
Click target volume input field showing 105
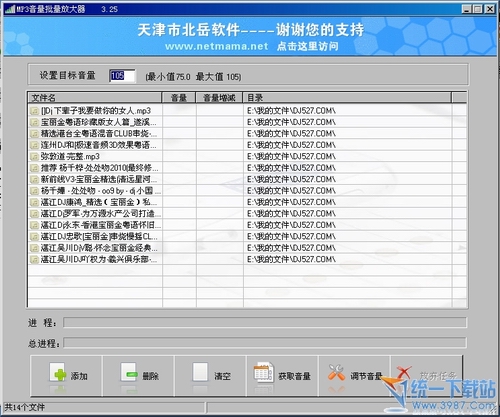point(122,76)
